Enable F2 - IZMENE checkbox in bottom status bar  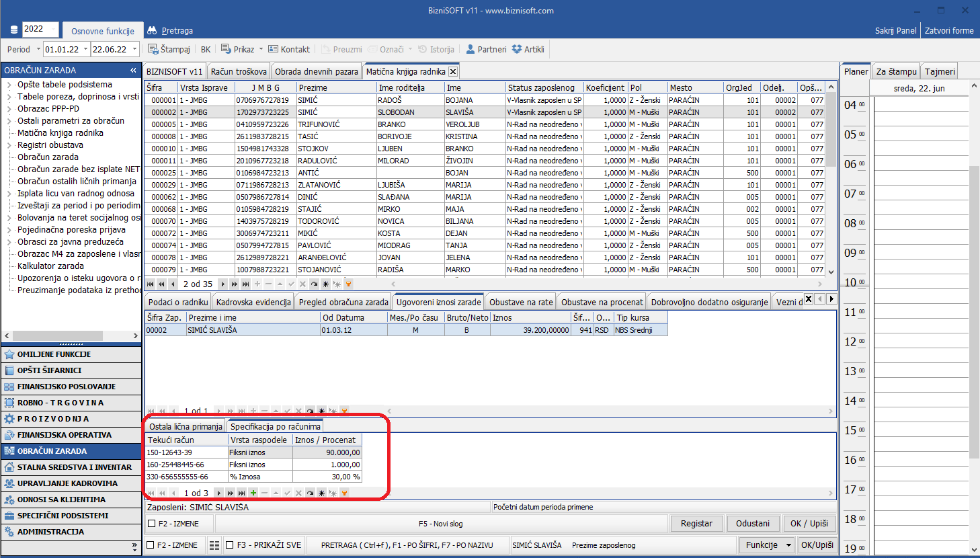151,545
